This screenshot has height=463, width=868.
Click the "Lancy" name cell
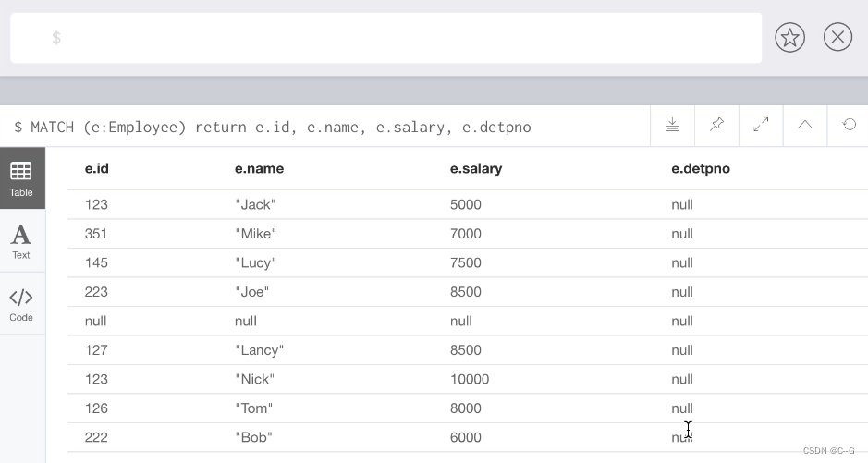259,350
